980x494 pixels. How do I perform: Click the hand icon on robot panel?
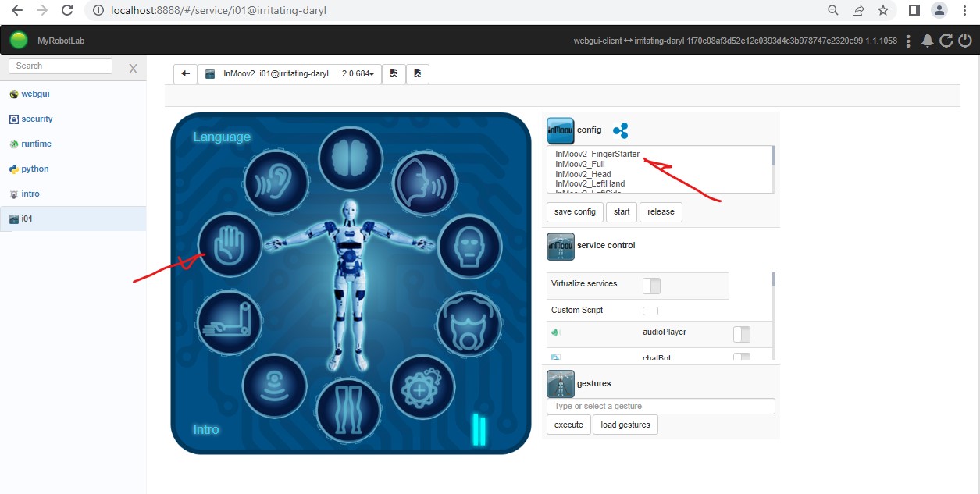click(230, 245)
